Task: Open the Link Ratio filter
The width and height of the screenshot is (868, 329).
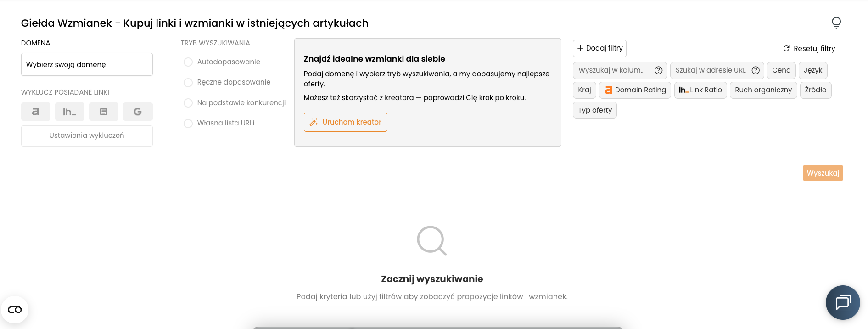Action: [x=700, y=90]
